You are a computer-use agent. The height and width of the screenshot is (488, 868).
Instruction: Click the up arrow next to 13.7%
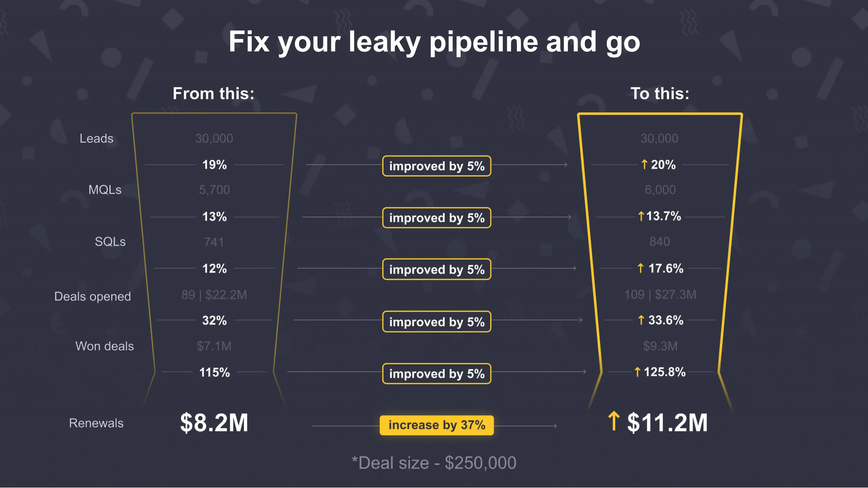(641, 216)
